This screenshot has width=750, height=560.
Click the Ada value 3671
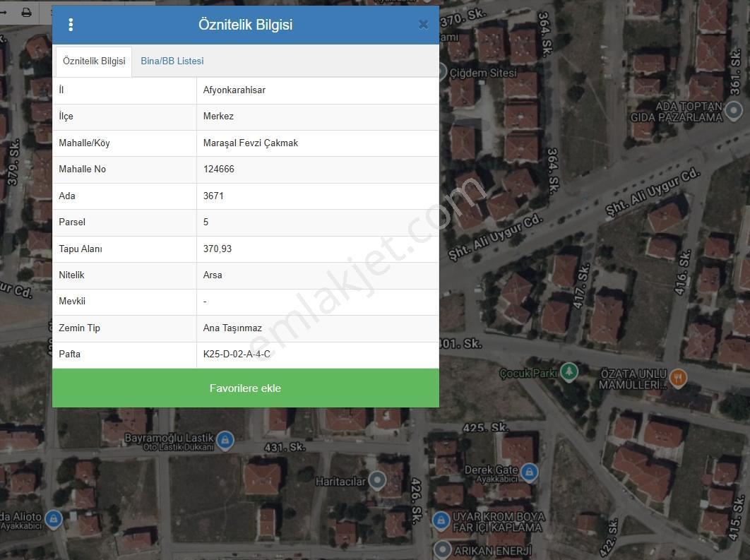coord(213,196)
